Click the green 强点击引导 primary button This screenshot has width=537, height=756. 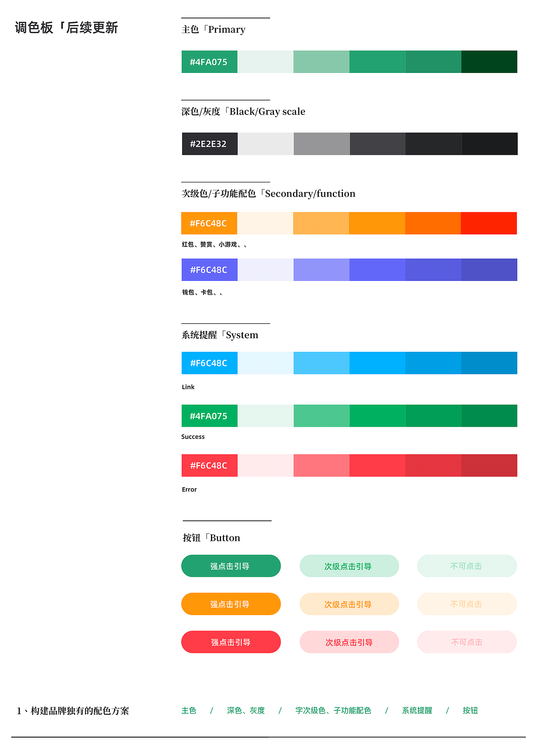[231, 566]
